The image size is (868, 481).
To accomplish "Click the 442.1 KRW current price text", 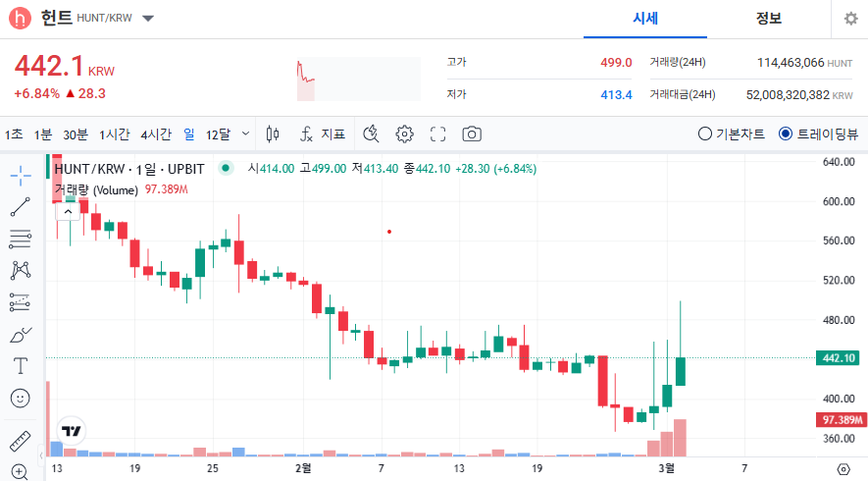I will (x=64, y=67).
